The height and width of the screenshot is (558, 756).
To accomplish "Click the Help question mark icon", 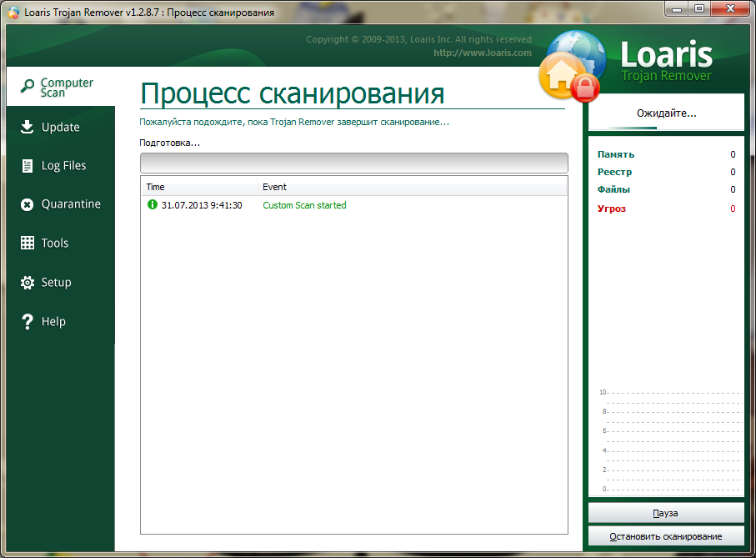I will click(28, 322).
